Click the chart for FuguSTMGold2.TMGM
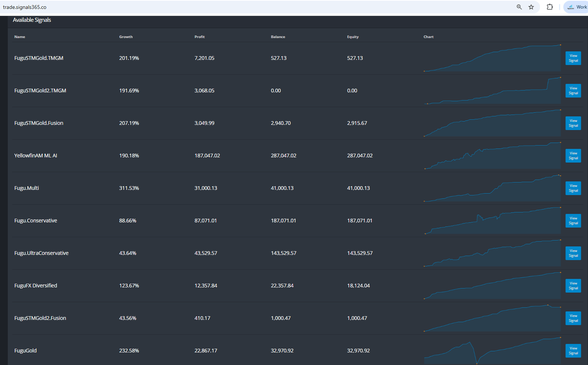 (492, 90)
